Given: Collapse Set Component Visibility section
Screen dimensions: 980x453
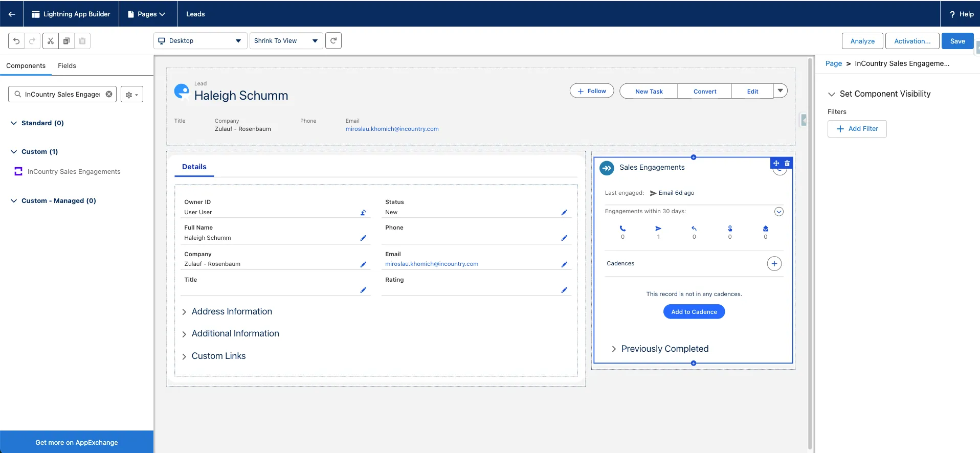Looking at the screenshot, I should click(832, 94).
